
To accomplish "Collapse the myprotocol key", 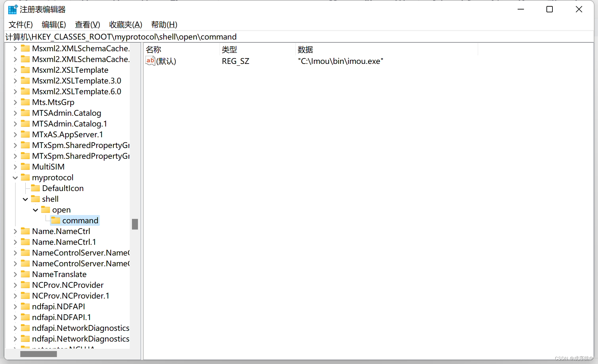I will pos(15,177).
